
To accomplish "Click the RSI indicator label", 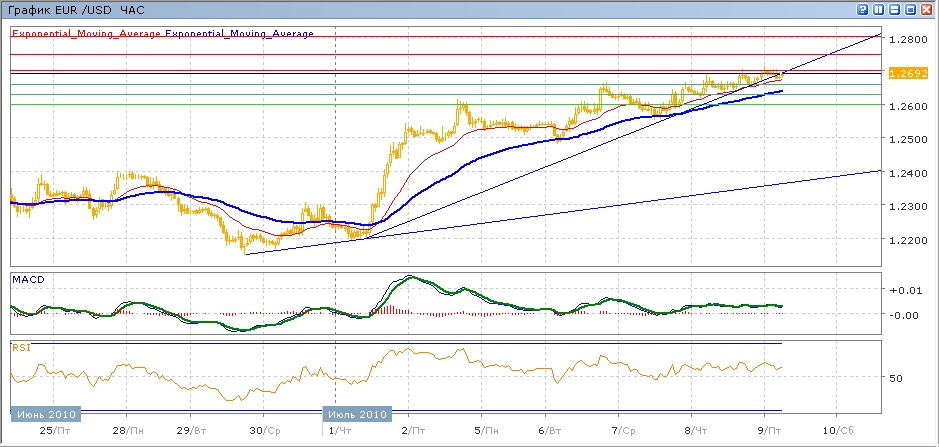I will pos(21,348).
